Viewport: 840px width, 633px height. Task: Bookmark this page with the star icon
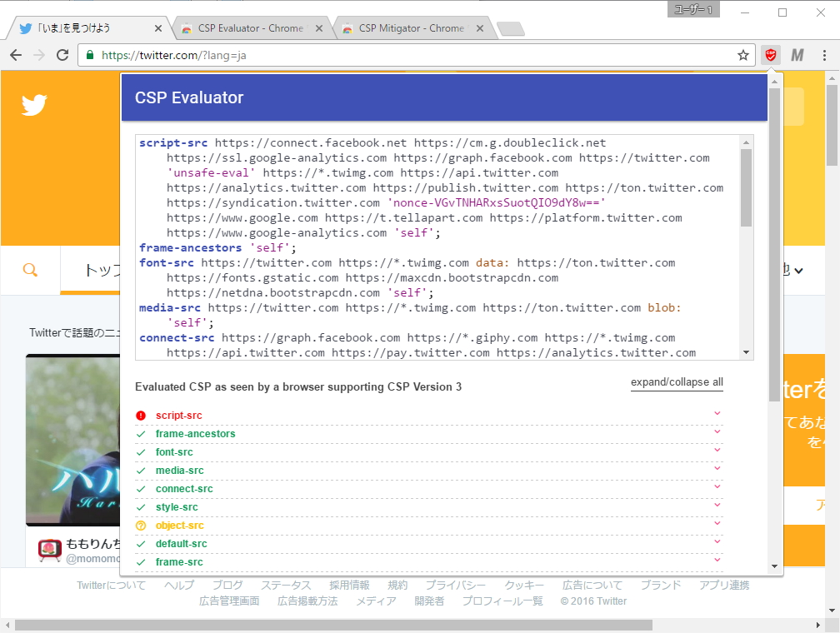[x=743, y=55]
